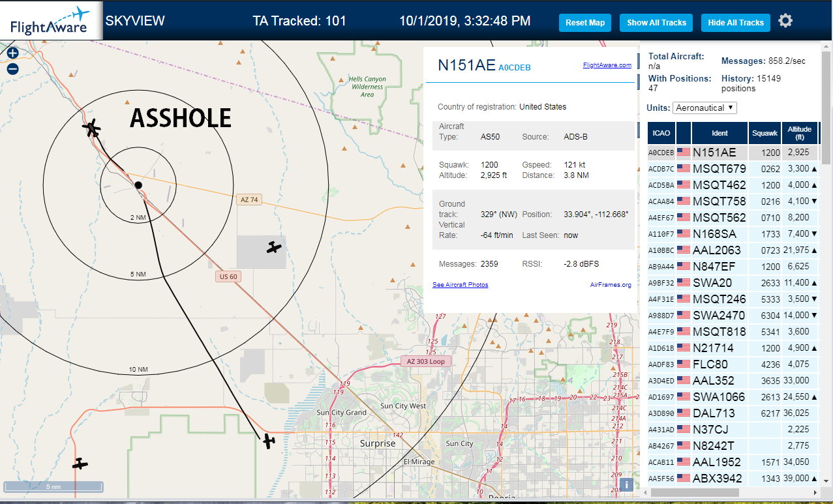
Task: Click the US flag in the DAL713 row
Action: pyautogui.click(x=684, y=413)
